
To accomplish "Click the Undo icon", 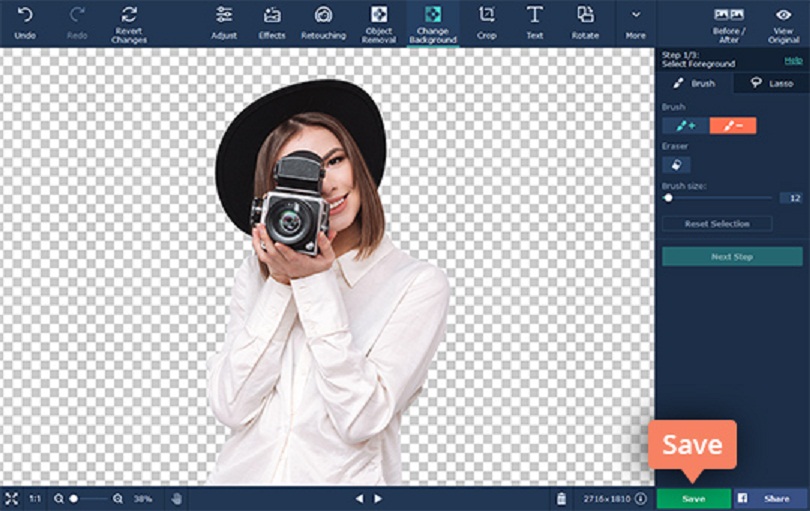I will (x=25, y=15).
